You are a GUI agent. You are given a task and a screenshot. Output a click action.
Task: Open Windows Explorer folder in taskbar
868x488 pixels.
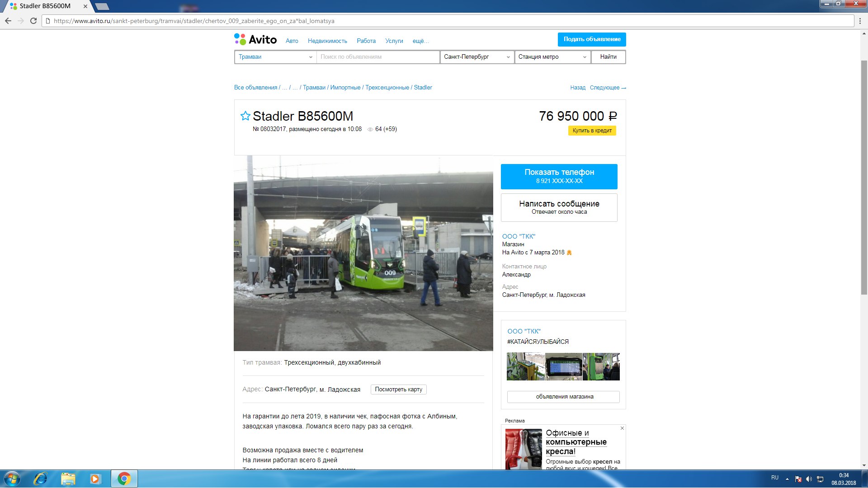pyautogui.click(x=68, y=479)
